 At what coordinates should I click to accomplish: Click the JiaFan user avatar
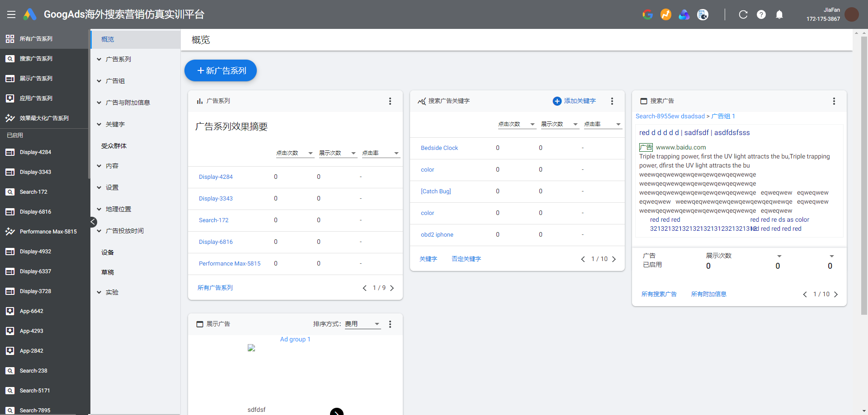(852, 14)
